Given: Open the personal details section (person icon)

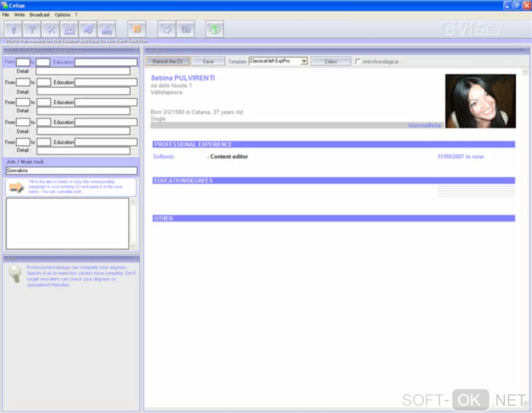Looking at the screenshot, I should coord(13,29).
